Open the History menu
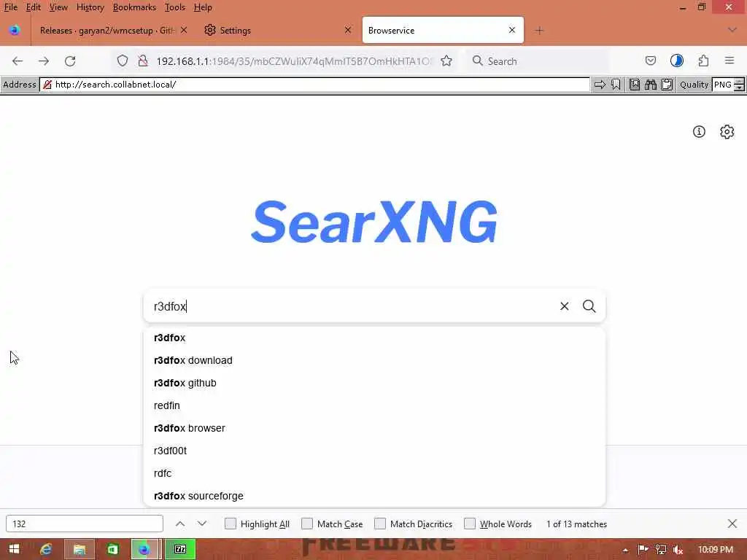The image size is (747, 560). click(x=90, y=7)
